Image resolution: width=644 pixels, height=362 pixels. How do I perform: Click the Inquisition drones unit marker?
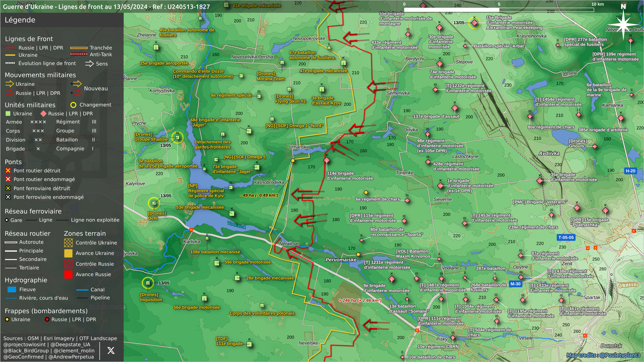coord(148,283)
